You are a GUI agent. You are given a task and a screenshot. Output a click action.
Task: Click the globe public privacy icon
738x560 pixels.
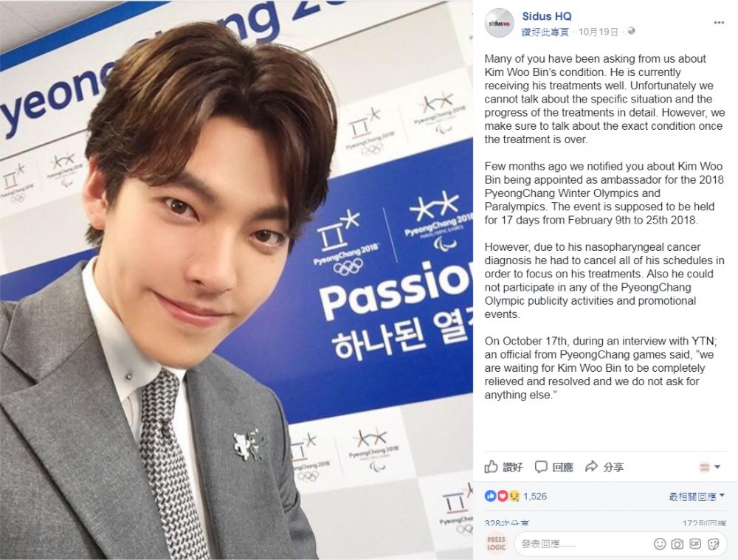pos(631,31)
